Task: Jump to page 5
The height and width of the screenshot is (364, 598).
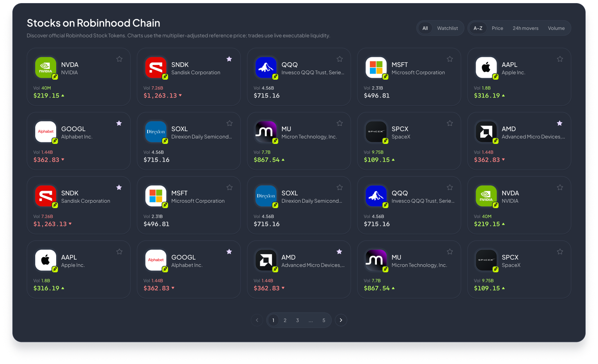Action: (324, 320)
